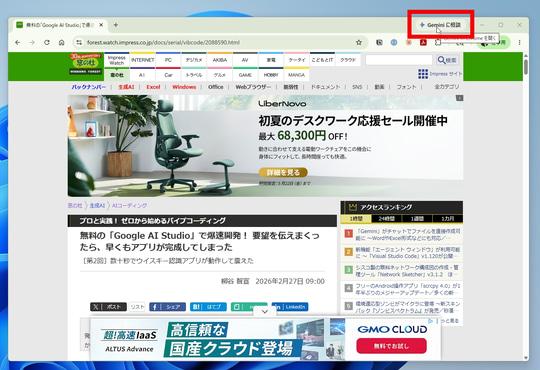Select the 1カ月 ranking tab
Image resolution: width=540 pixels, height=370 pixels.
447,219
